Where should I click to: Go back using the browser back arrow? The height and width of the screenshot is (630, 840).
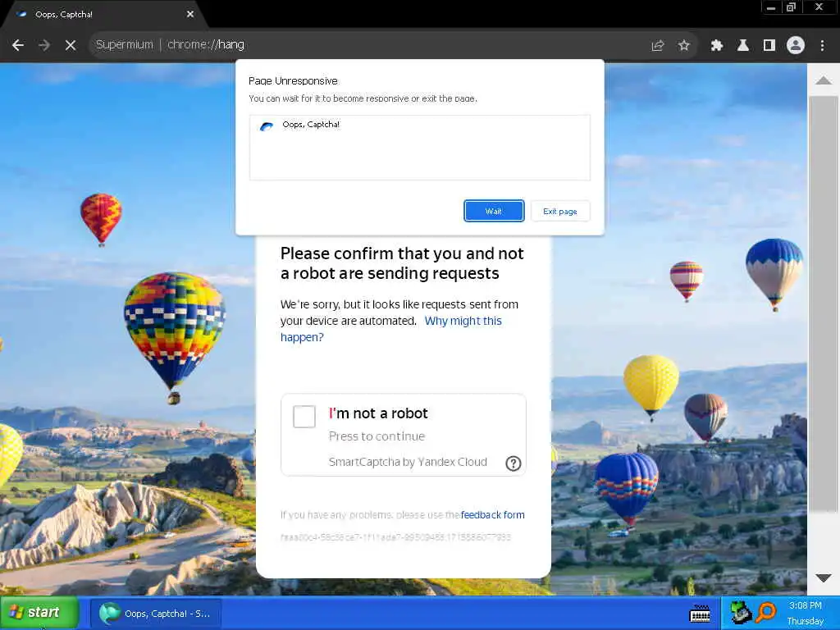click(18, 45)
